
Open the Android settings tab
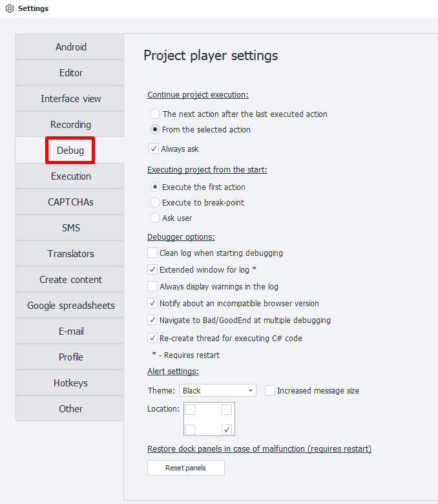click(70, 47)
